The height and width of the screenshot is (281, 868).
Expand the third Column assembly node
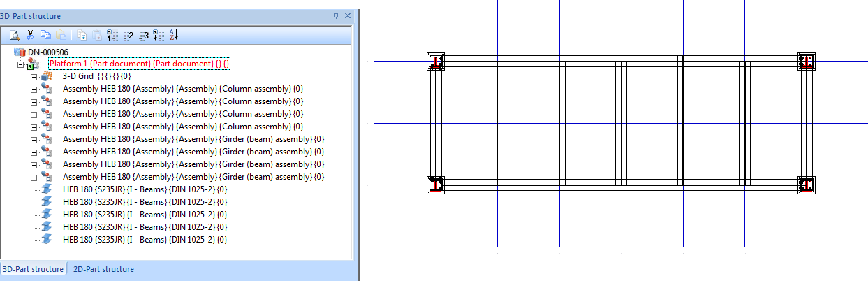tap(34, 115)
